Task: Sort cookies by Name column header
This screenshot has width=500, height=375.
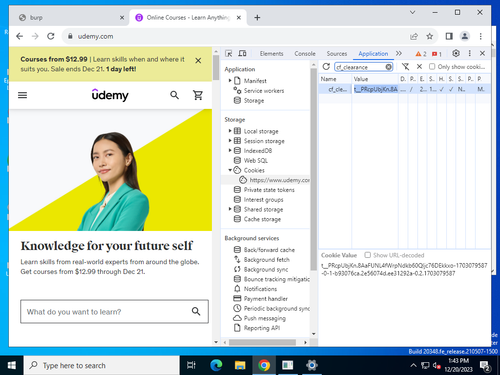Action: pyautogui.click(x=335, y=79)
